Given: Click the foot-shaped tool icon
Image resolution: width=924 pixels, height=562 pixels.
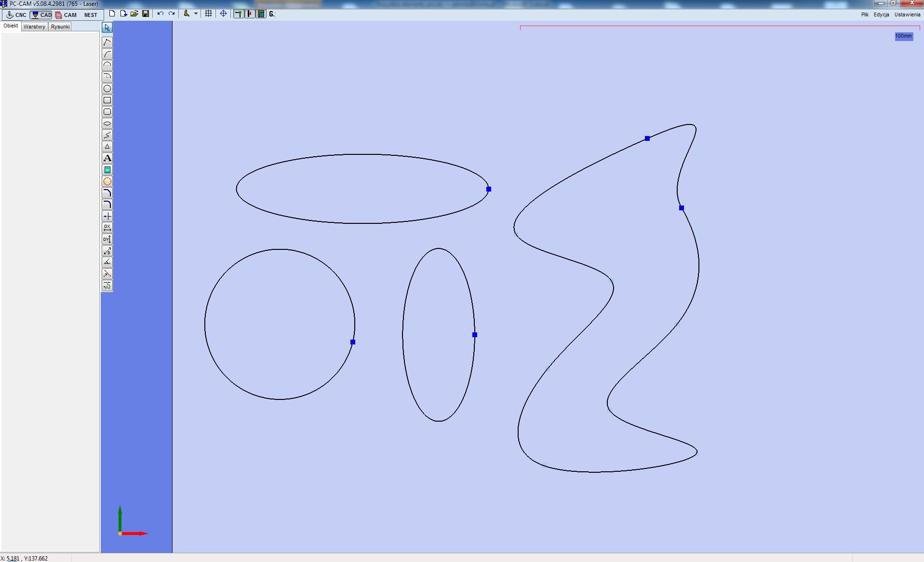Looking at the screenshot, I should tap(187, 14).
